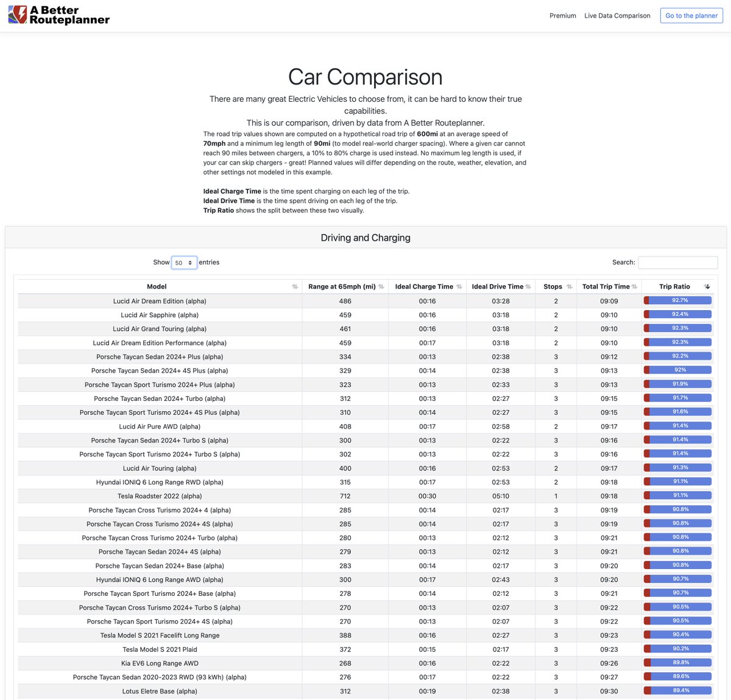Open Live Data Comparison page
This screenshot has height=700, width=731.
point(617,16)
